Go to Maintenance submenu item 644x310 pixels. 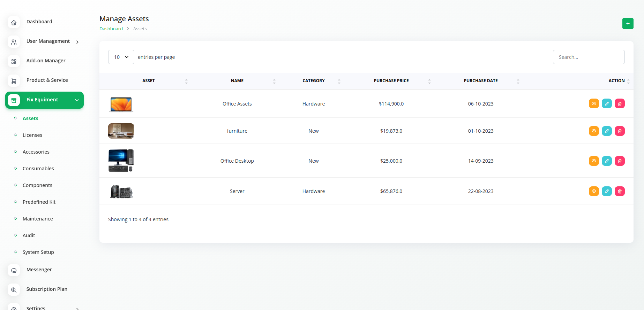pyautogui.click(x=38, y=219)
